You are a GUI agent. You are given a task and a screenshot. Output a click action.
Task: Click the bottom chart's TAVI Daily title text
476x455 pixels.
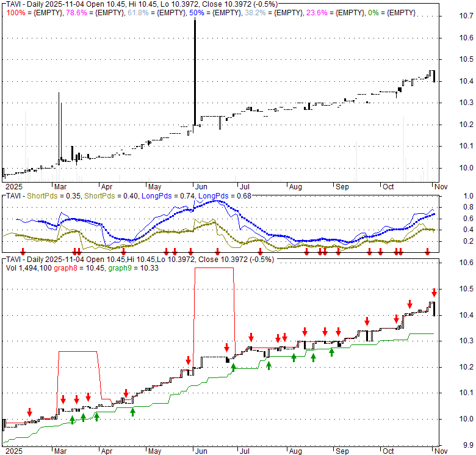click(x=140, y=260)
